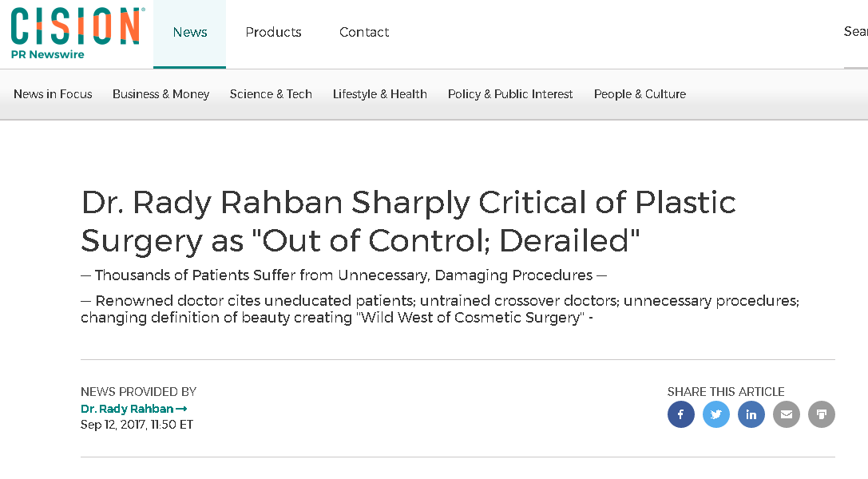
Task: Click the Search field at top right
Action: [x=856, y=31]
